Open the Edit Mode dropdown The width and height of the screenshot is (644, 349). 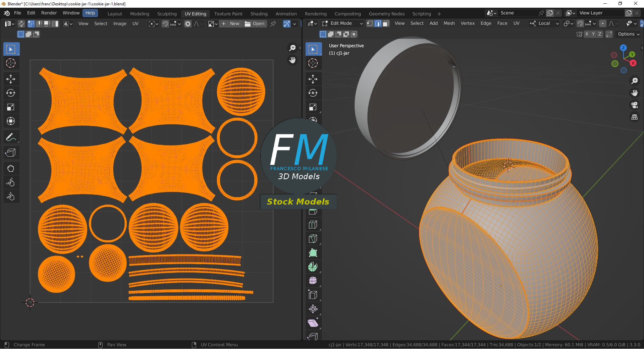point(342,23)
